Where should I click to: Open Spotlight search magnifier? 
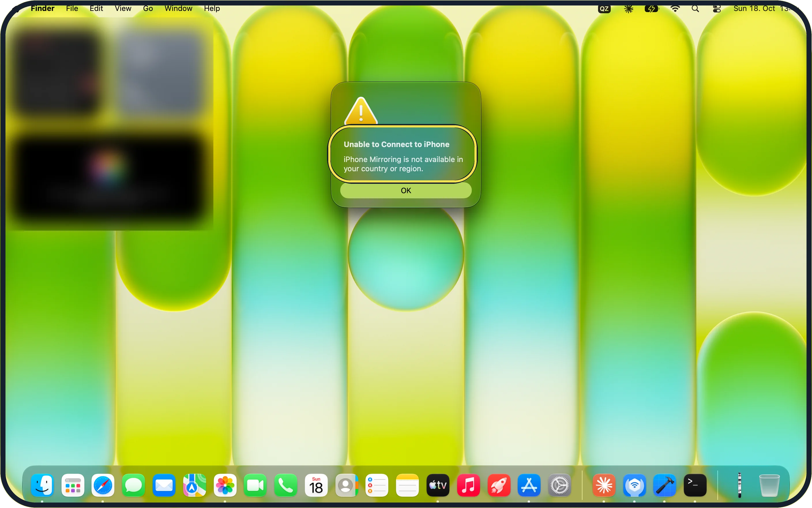click(696, 9)
